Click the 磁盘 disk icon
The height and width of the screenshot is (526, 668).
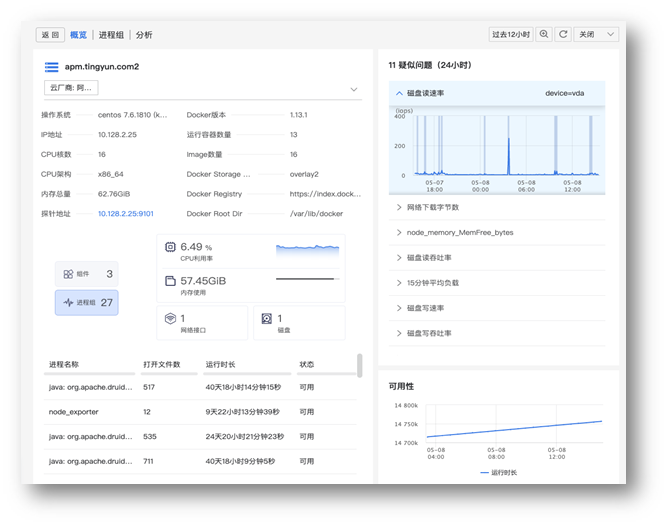tap(267, 319)
